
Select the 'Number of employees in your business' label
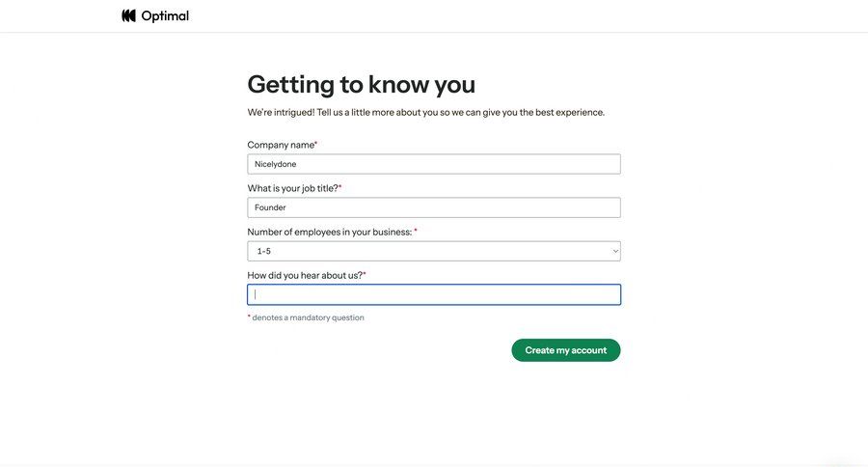coord(329,232)
